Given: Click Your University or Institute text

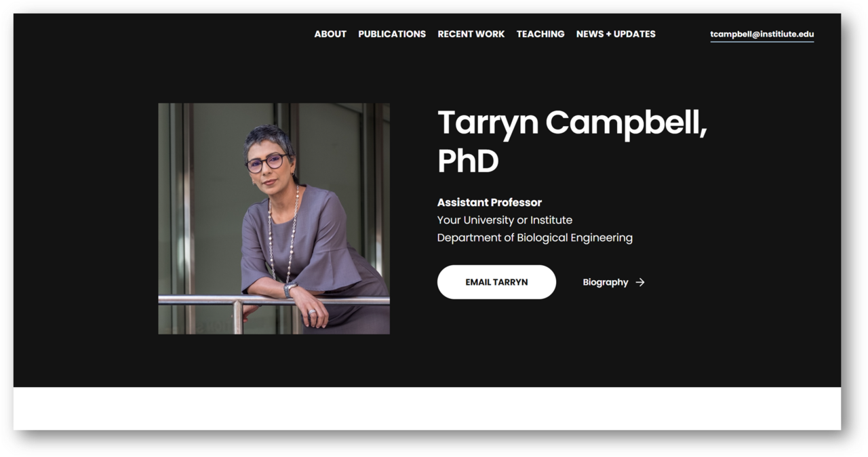Looking at the screenshot, I should (505, 220).
